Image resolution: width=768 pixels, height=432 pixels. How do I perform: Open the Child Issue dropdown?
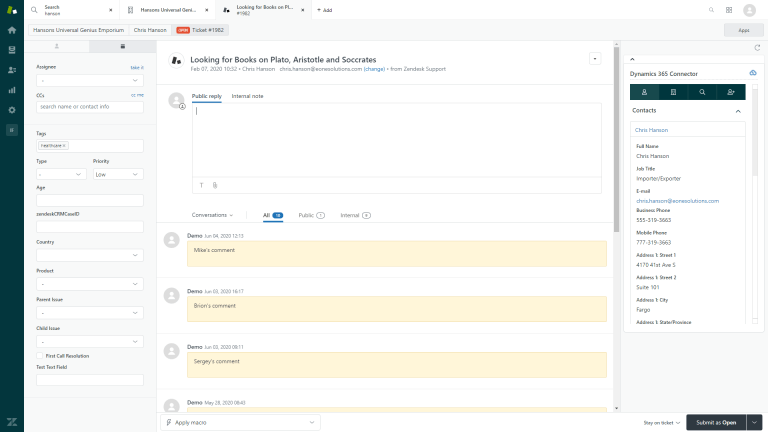click(90, 342)
